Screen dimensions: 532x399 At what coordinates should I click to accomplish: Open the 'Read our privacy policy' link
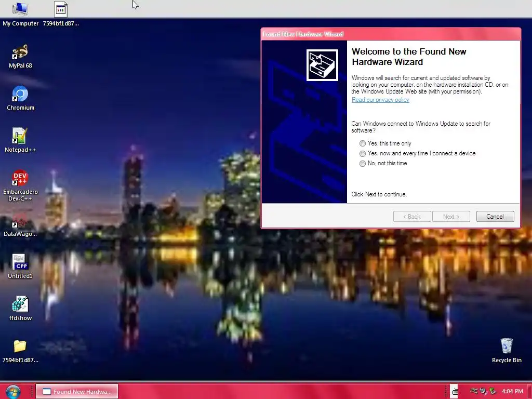(380, 100)
